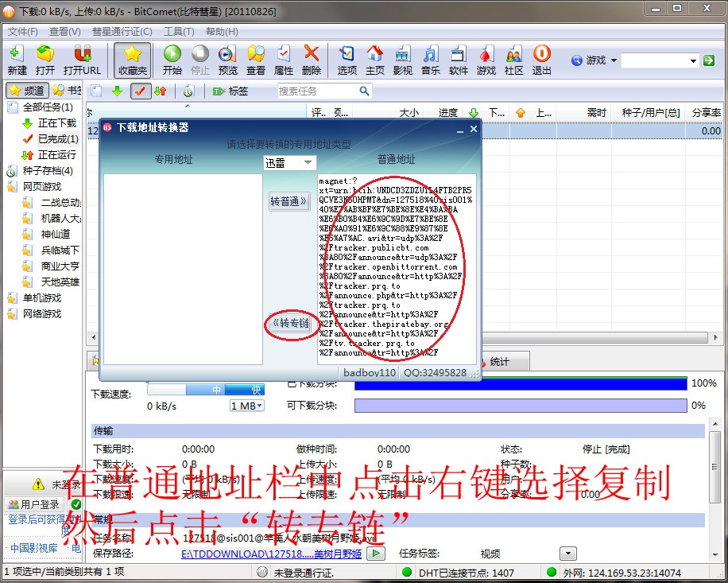This screenshot has height=583, width=728.
Task: Switch to the 统计 statistics tab
Action: (500, 362)
